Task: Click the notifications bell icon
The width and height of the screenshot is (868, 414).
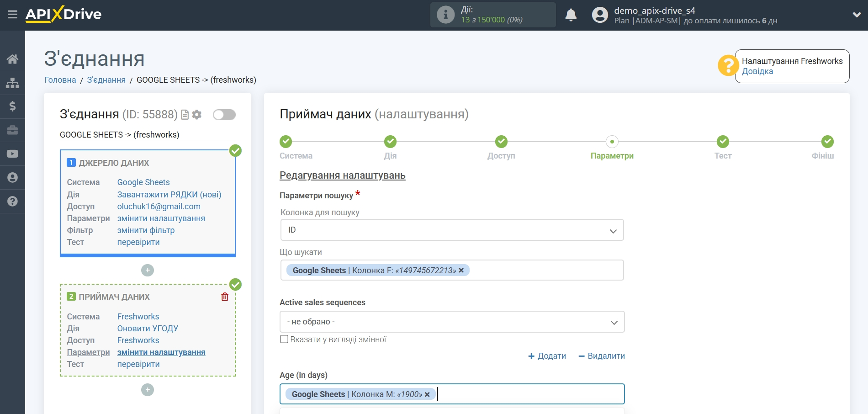Action: (571, 15)
